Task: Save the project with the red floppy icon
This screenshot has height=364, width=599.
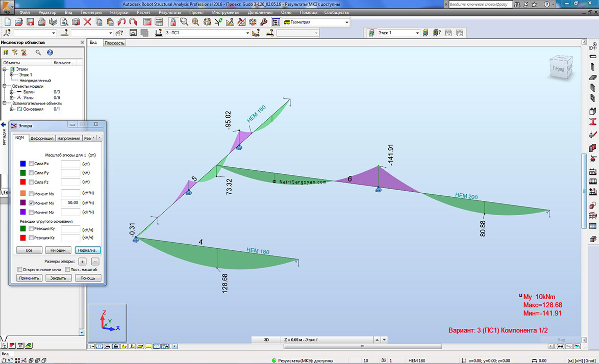Action: tap(30, 22)
